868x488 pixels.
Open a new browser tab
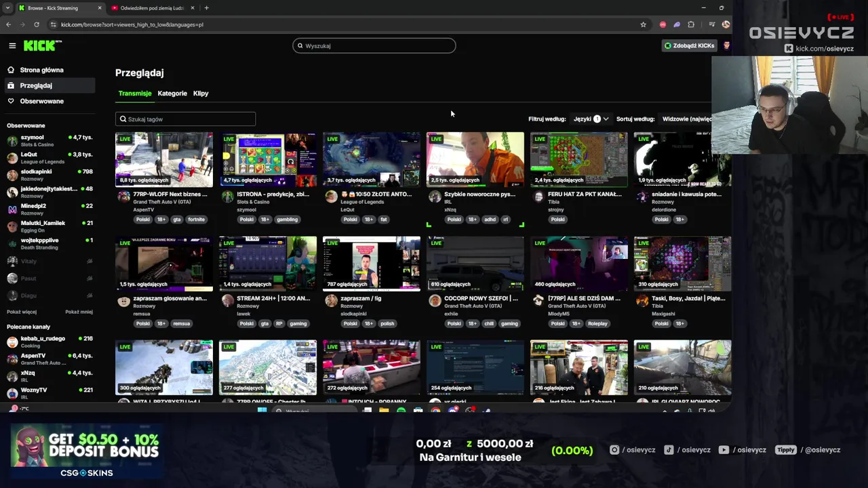click(x=206, y=8)
